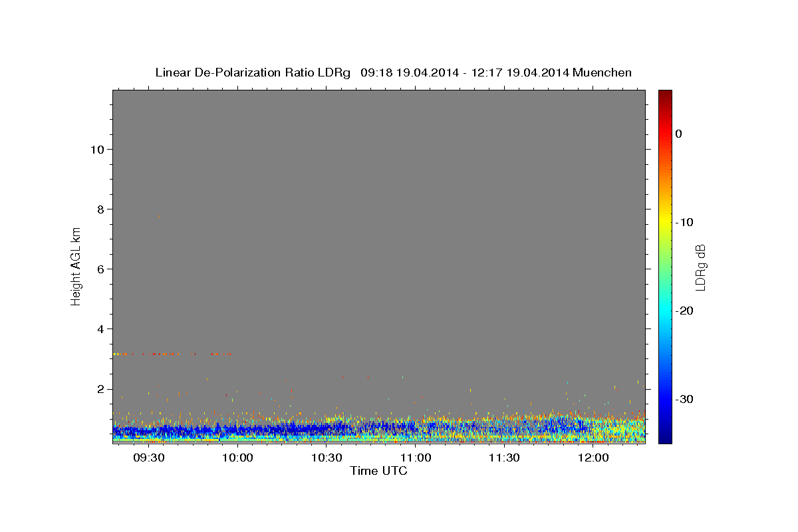798x532 pixels.
Task: Click the 'LDRg dB' colorbar label
Action: [700, 267]
